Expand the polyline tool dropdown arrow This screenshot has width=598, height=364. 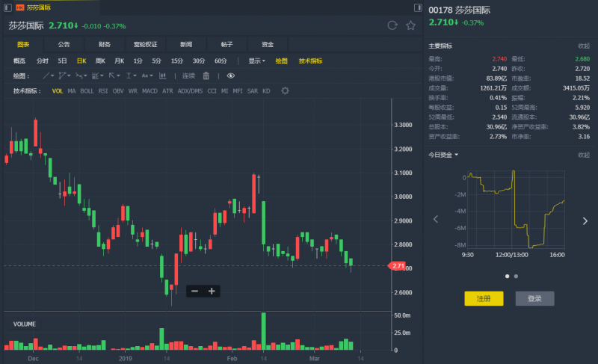pyautogui.click(x=69, y=75)
